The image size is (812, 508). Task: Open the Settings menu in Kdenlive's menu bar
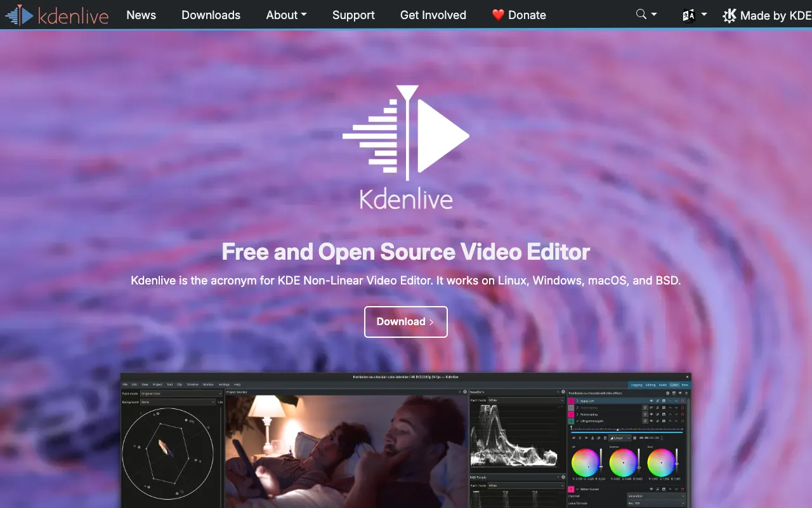tap(225, 384)
